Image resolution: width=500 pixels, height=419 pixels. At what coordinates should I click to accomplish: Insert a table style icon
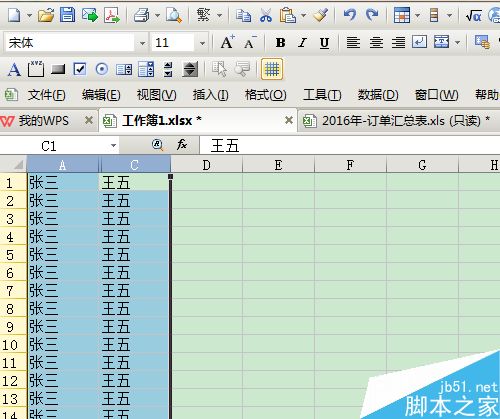(x=402, y=15)
